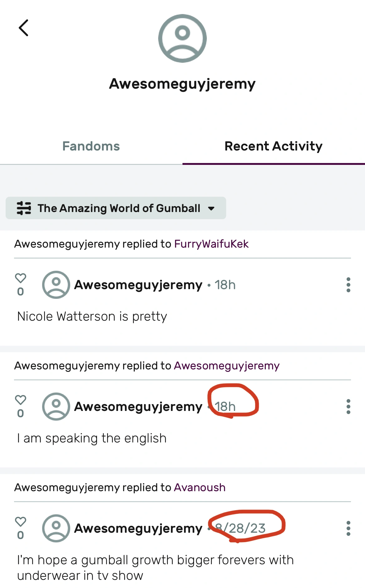Expand The Amazing World of Gumball dropdown
This screenshot has height=588, width=365.
119,208
